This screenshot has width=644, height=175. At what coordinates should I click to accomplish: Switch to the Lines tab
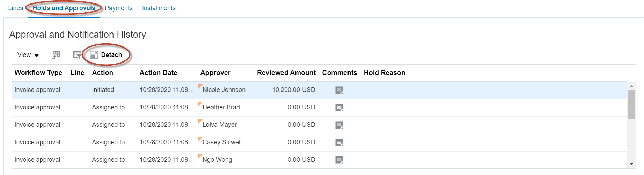point(15,8)
